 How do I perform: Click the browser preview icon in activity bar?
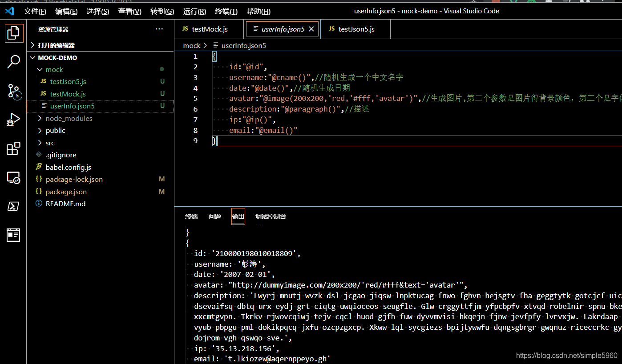(x=13, y=235)
